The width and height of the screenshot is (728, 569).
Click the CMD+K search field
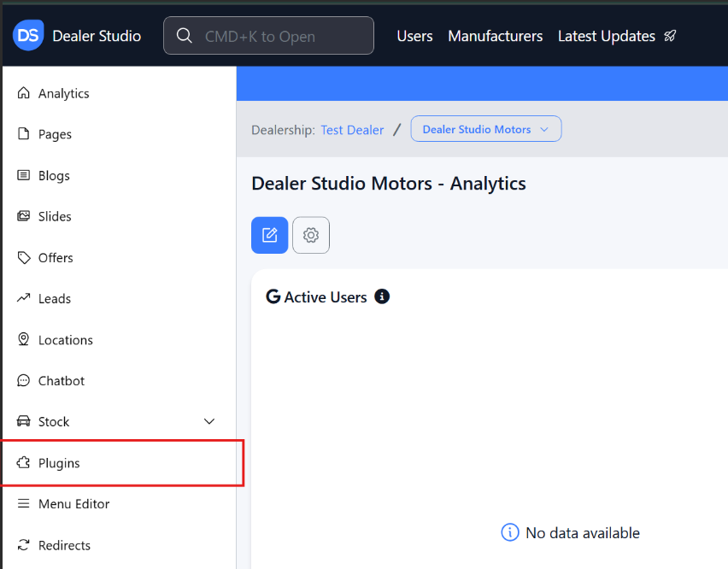(268, 36)
